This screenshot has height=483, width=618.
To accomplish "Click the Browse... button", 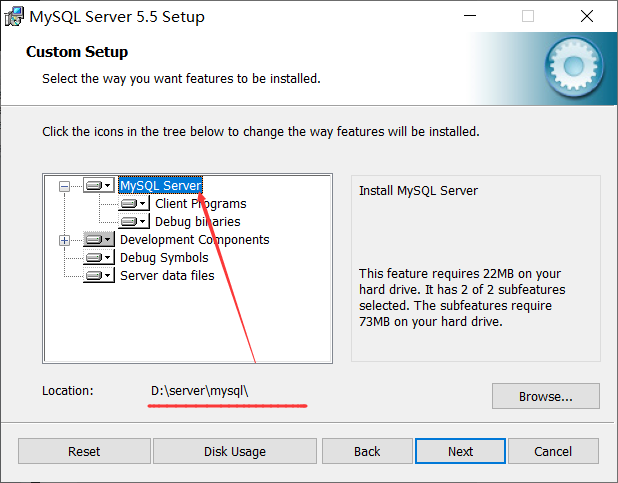I will (x=546, y=396).
